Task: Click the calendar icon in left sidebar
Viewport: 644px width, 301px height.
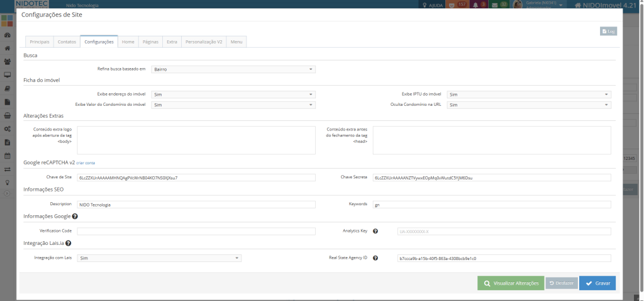Action: (7, 156)
